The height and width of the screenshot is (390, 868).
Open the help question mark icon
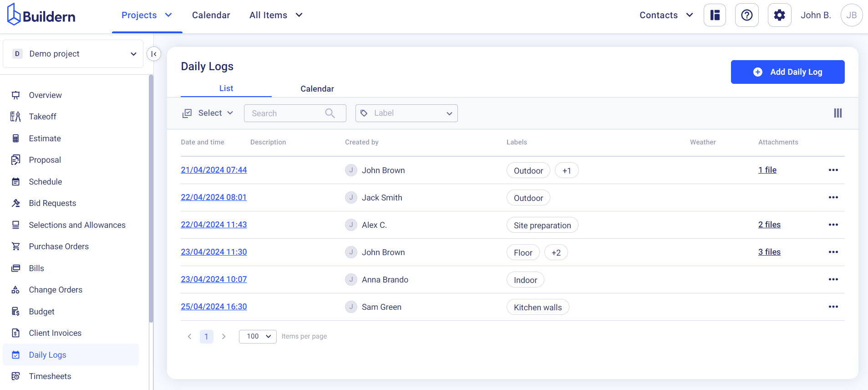746,15
